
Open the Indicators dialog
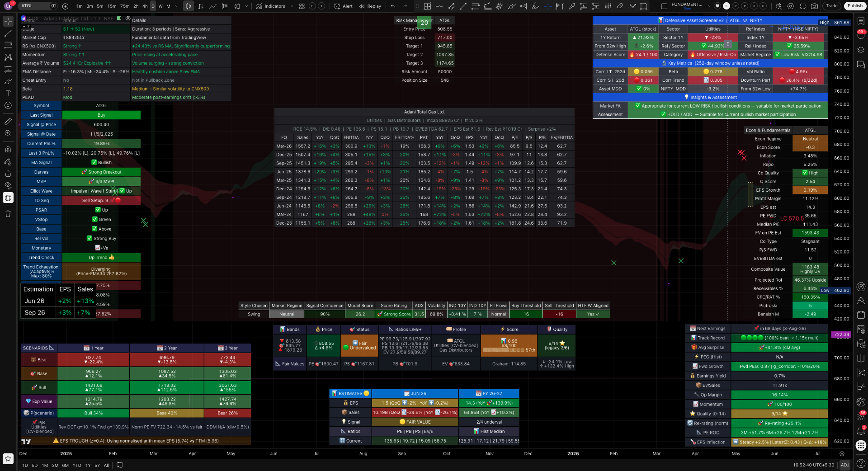270,6
